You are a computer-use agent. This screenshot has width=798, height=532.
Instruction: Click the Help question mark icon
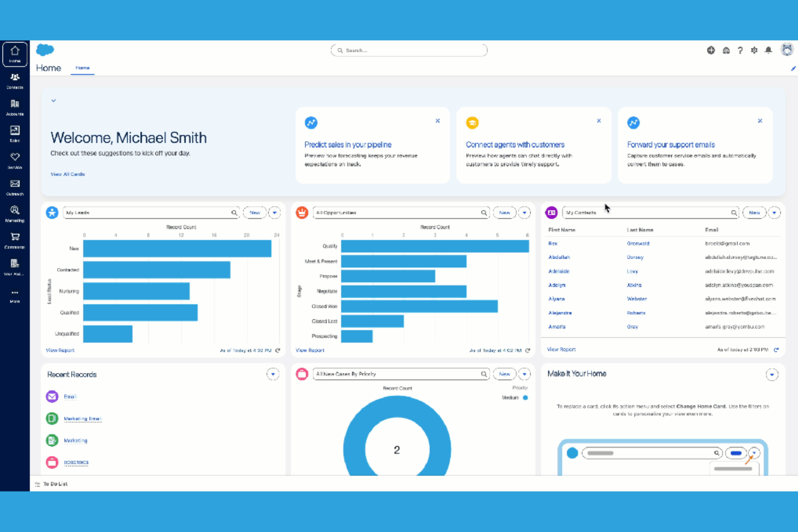[740, 50]
